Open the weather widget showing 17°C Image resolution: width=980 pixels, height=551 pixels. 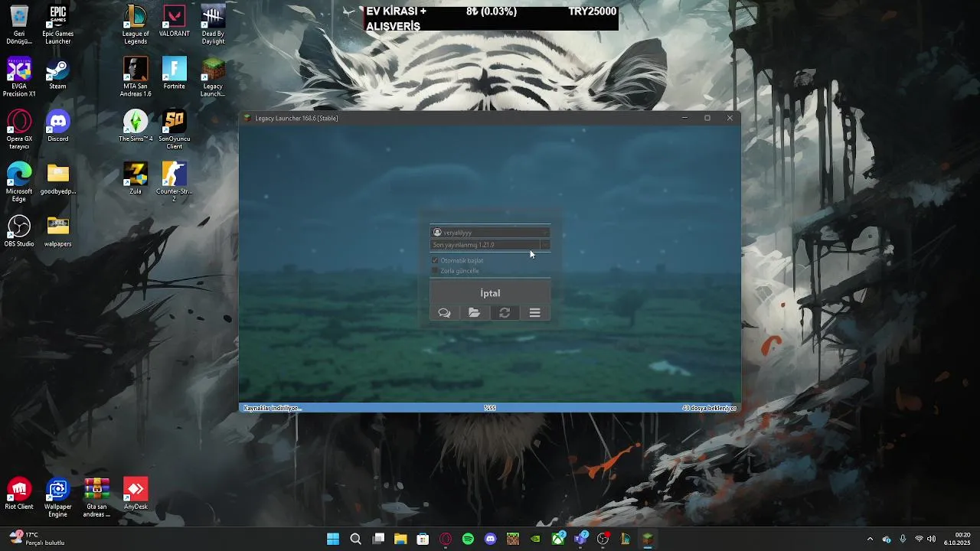pos(37,539)
